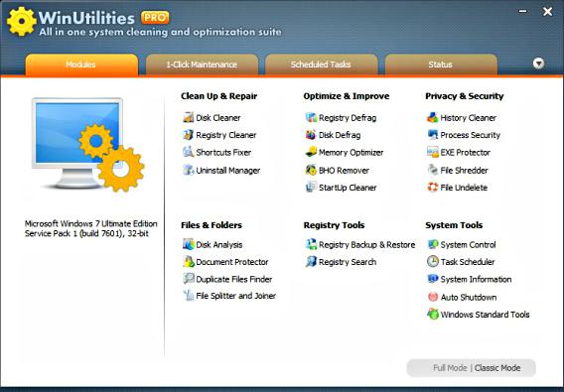
Task: Open the Process Security text link
Action: click(470, 135)
